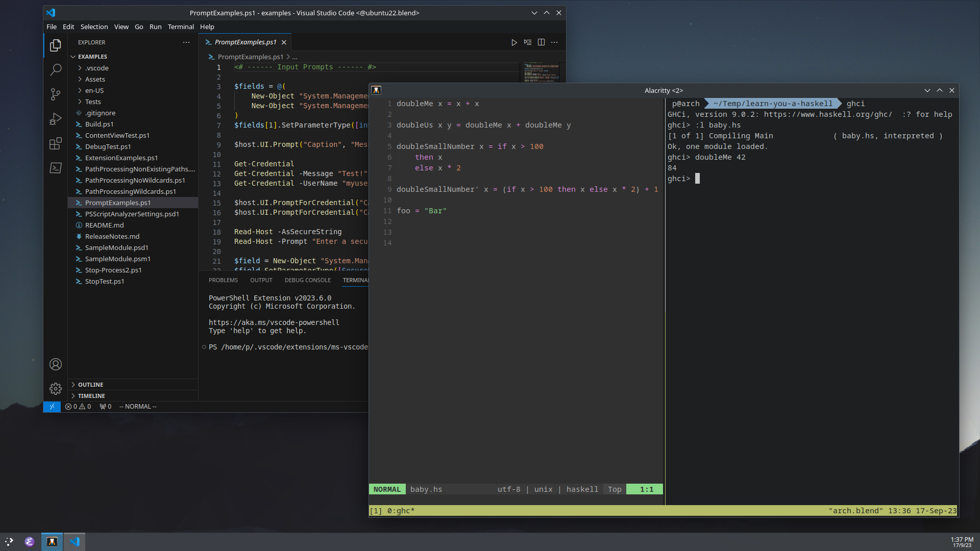This screenshot has height=551, width=980.
Task: Collapse the EXAMPLES folder section
Action: pos(133,57)
